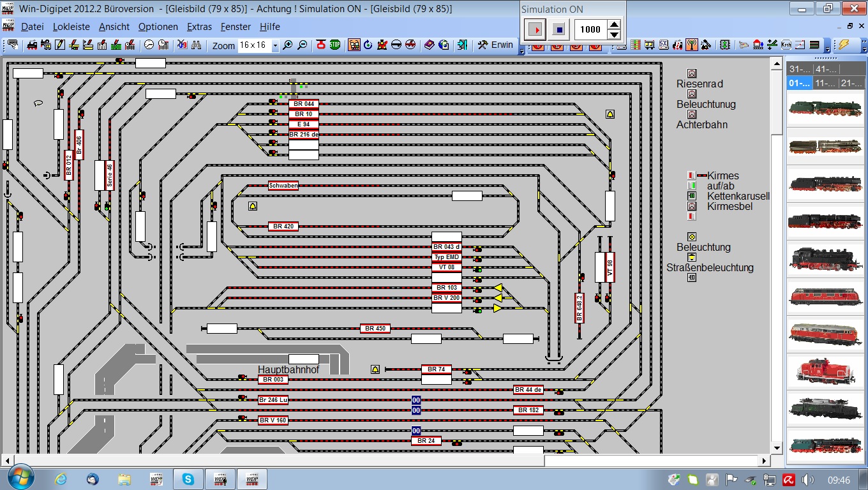Open the timetable clock icon
Viewport: 868px width, 490px height.
(163, 45)
